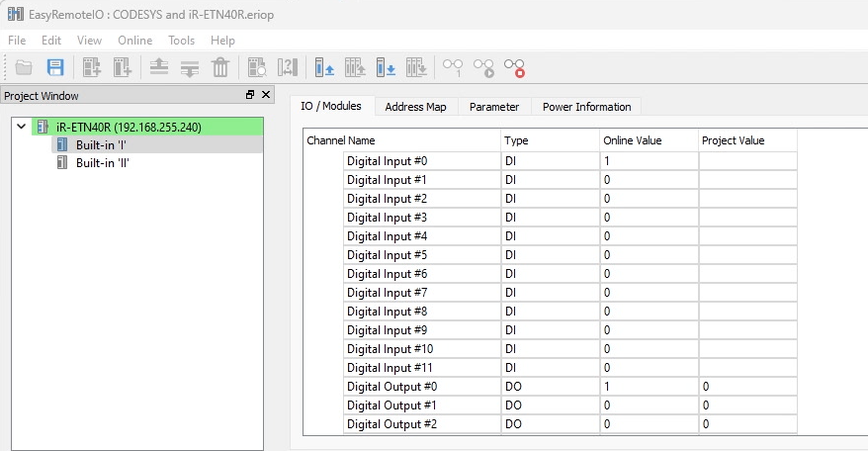Screen dimensions: 868x451
Task: Click the download all devices icon
Action: (x=416, y=67)
